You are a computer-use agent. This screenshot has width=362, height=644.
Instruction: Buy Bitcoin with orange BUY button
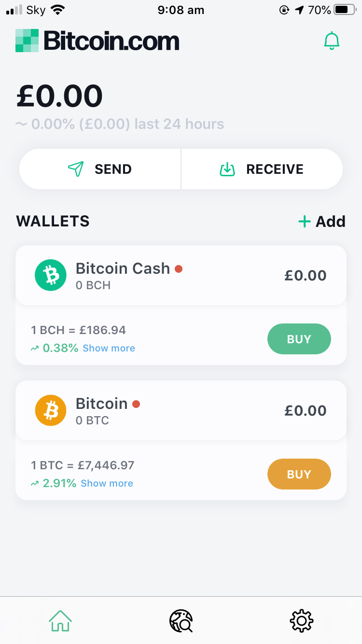(x=299, y=474)
